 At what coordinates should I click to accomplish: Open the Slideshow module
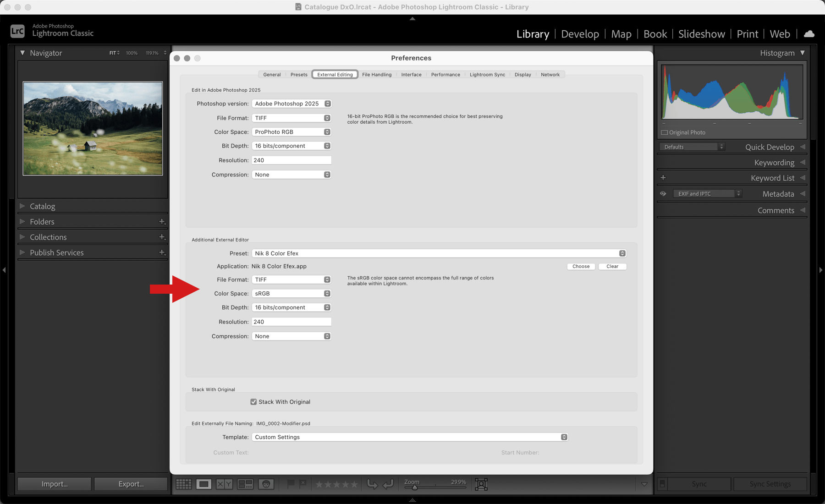(701, 34)
